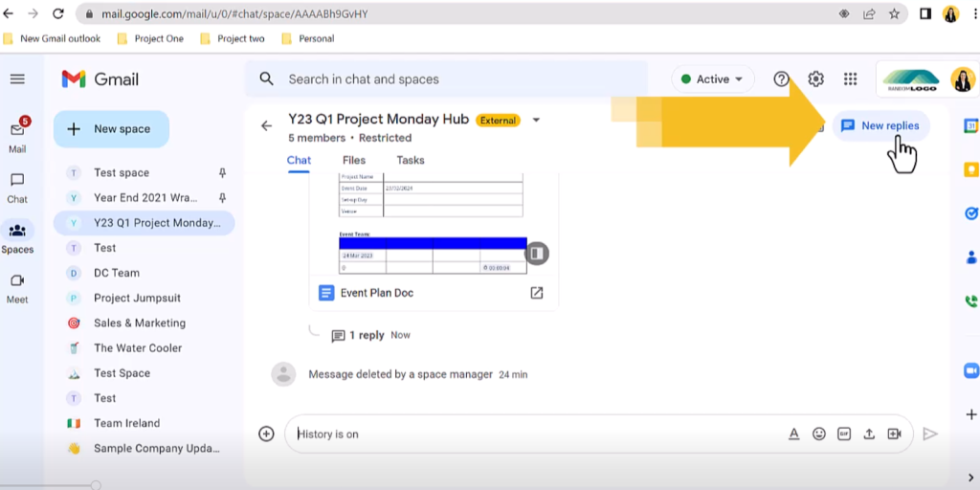Switch to the Chat tab

pyautogui.click(x=299, y=161)
